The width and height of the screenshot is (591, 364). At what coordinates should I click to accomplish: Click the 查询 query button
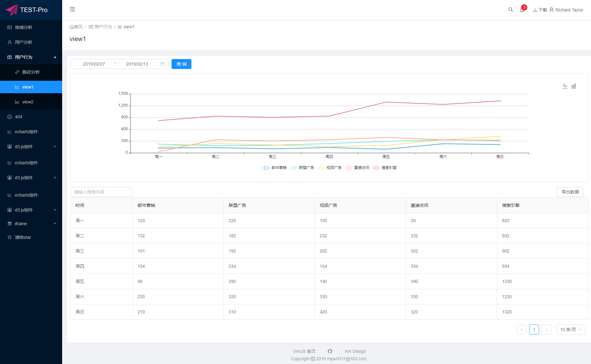point(181,64)
